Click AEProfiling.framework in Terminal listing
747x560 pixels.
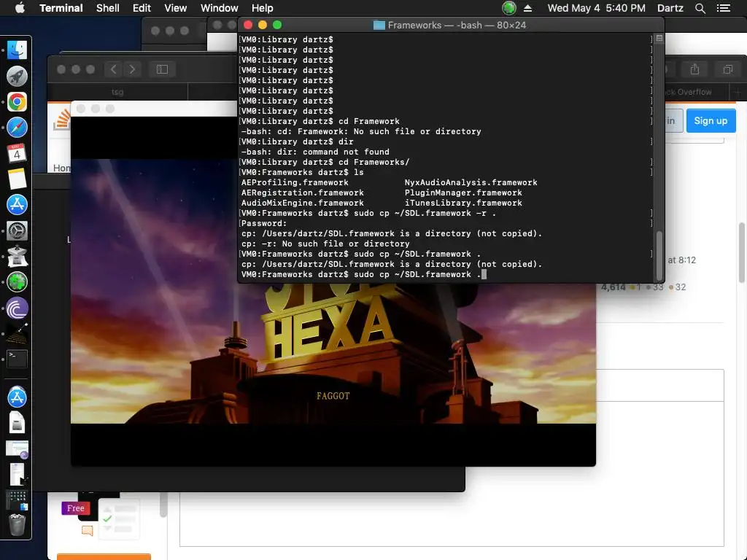tap(295, 182)
